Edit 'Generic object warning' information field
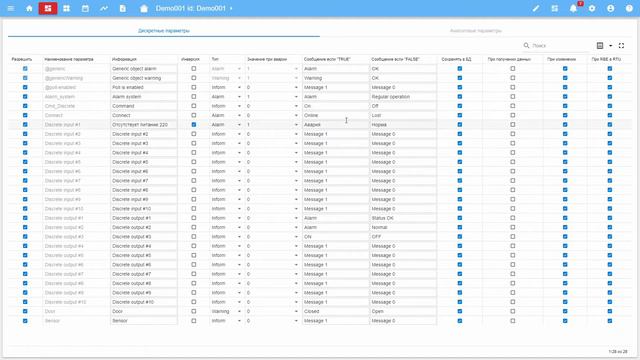Screen dimensions: 640x360 pos(144,78)
